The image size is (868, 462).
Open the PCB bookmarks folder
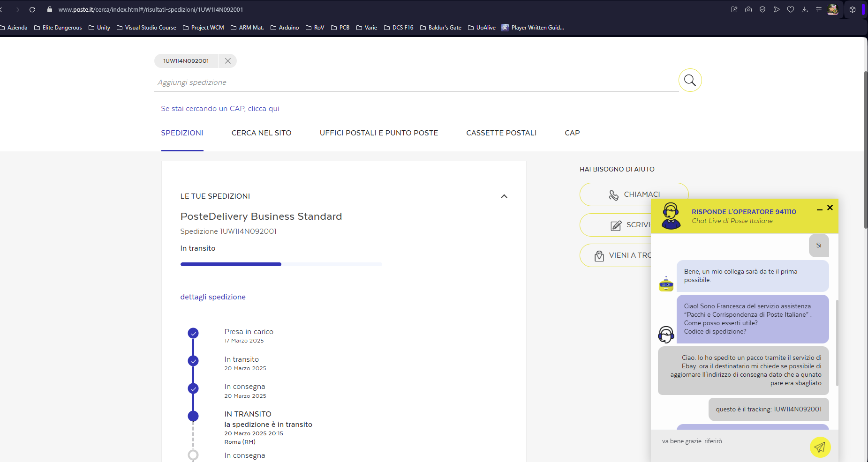[x=340, y=28]
